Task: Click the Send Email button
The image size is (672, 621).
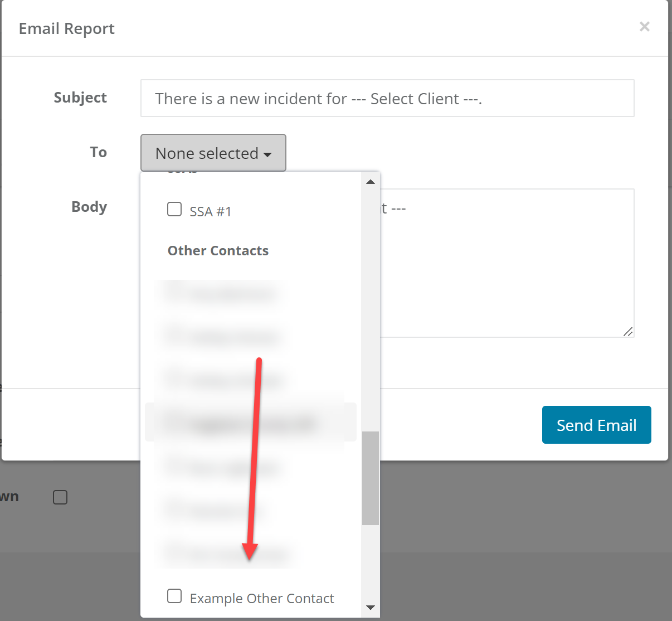Action: coord(596,425)
